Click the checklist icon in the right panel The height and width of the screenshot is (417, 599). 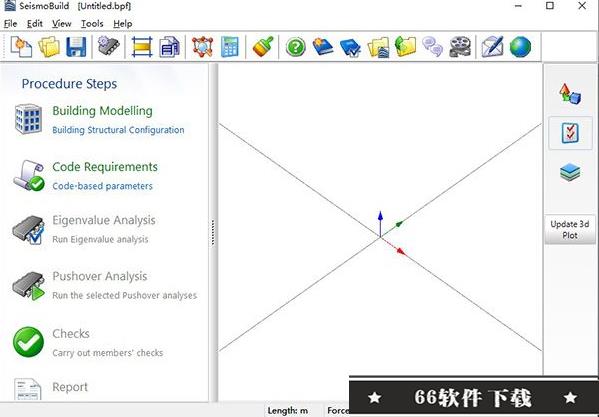tap(570, 133)
